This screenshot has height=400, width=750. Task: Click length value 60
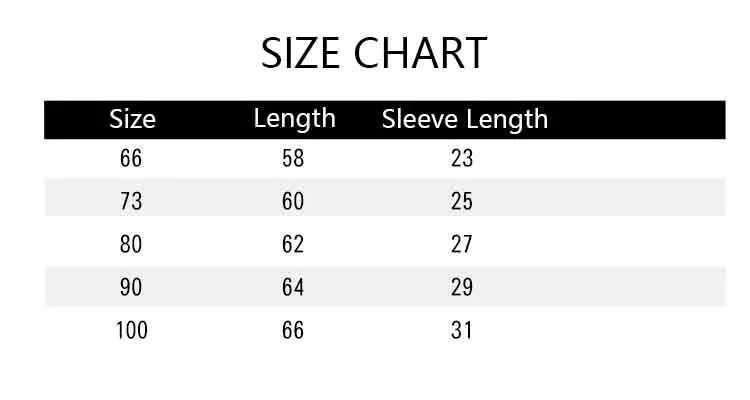click(293, 201)
